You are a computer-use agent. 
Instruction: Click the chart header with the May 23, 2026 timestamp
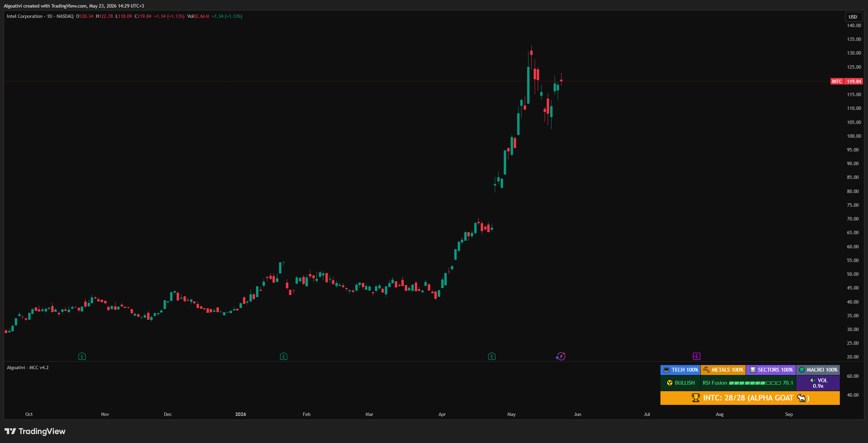pos(74,6)
